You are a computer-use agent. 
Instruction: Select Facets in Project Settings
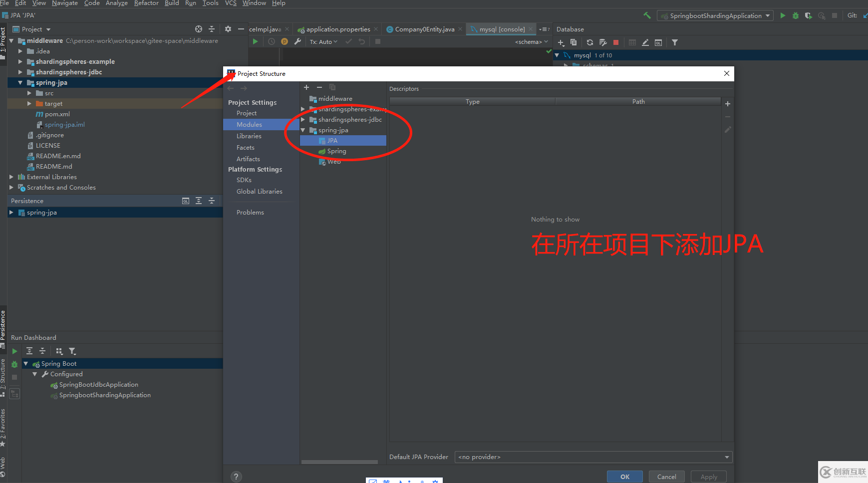click(246, 148)
